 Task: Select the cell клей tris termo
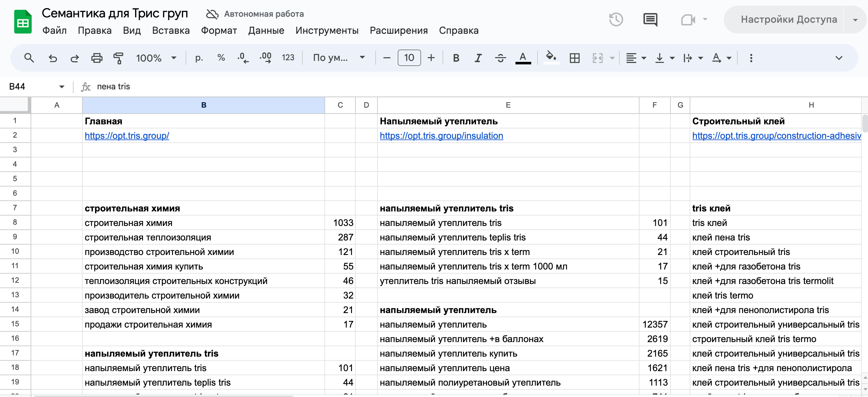[775, 295]
